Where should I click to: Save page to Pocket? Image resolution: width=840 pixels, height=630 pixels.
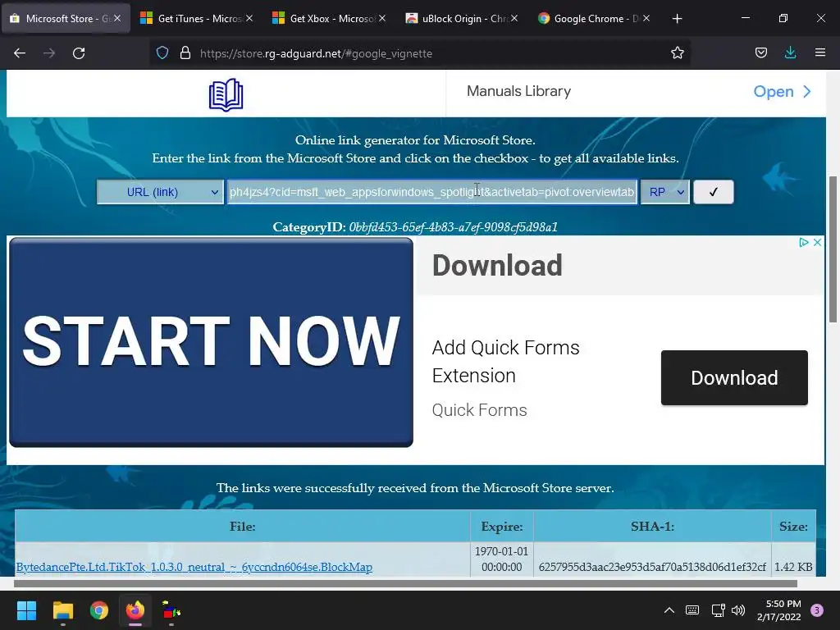click(x=760, y=53)
